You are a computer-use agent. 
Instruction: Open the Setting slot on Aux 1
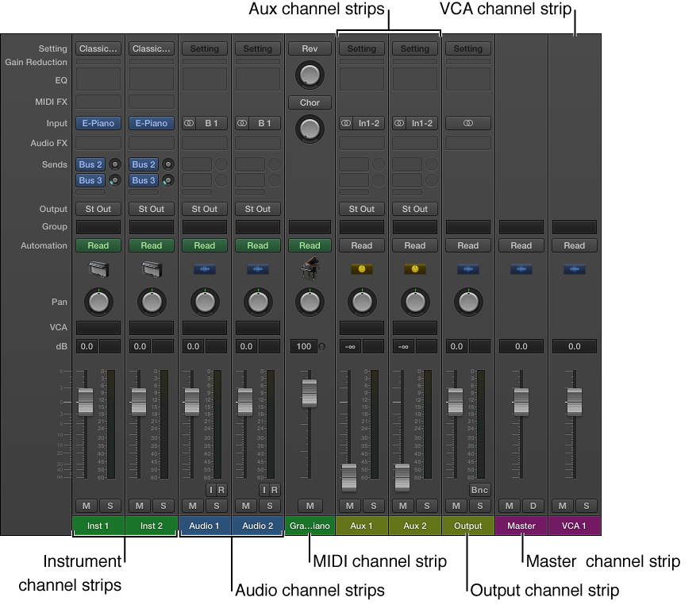tap(361, 48)
